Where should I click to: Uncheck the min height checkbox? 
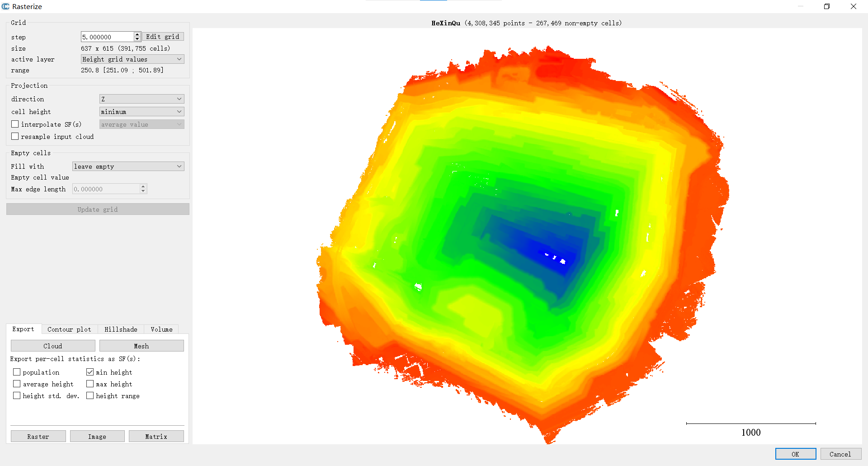pyautogui.click(x=90, y=372)
